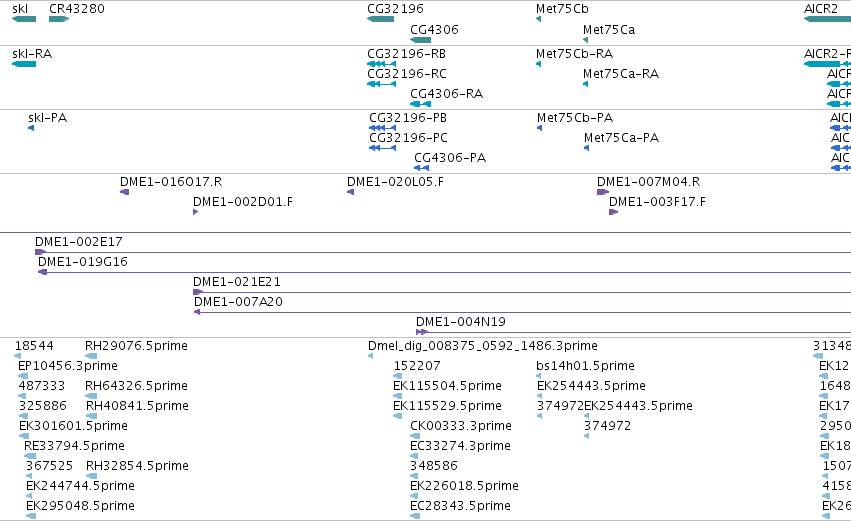The width and height of the screenshot is (851, 521).
Task: Click the bs14h01.5prime EST marker
Action: pos(539,376)
